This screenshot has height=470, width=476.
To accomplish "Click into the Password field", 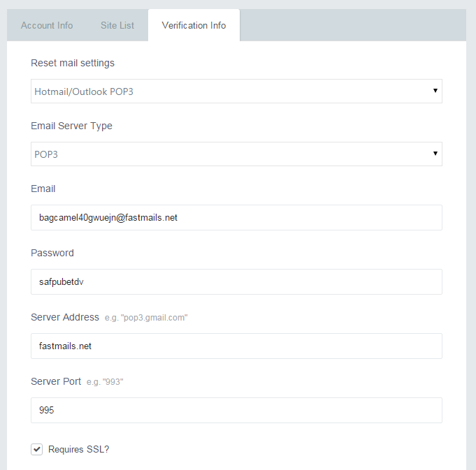I will tap(236, 281).
